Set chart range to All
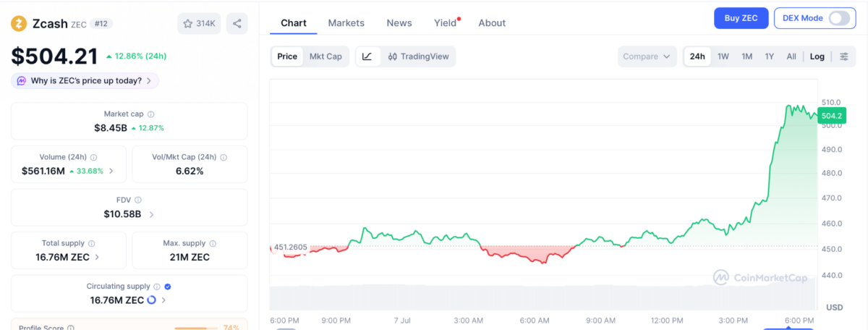 pyautogui.click(x=791, y=56)
